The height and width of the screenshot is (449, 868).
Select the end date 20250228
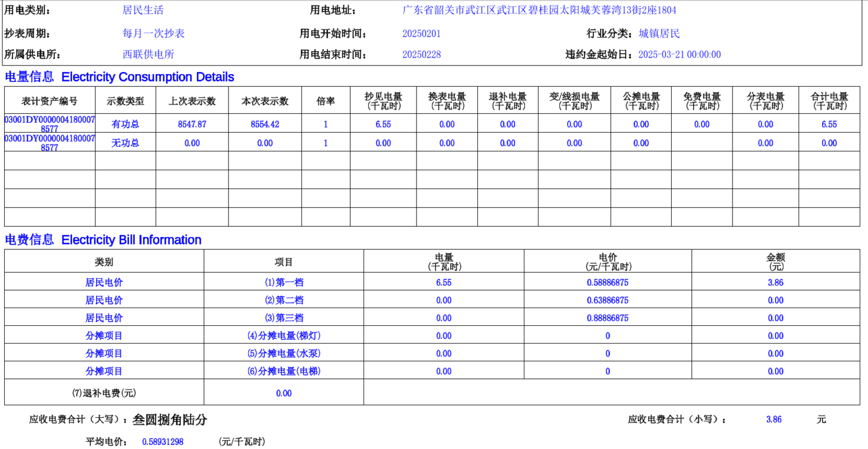click(x=421, y=55)
